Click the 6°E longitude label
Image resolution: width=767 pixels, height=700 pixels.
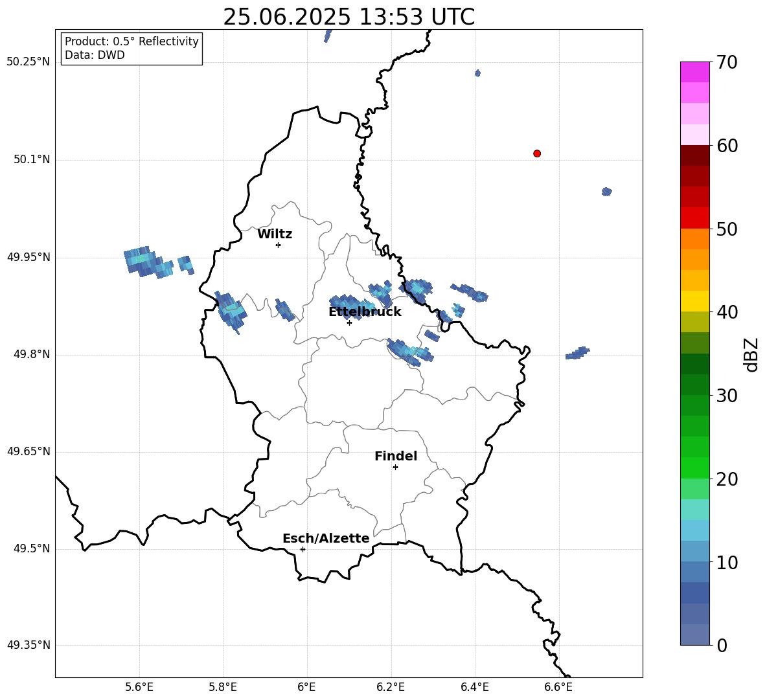(x=306, y=687)
